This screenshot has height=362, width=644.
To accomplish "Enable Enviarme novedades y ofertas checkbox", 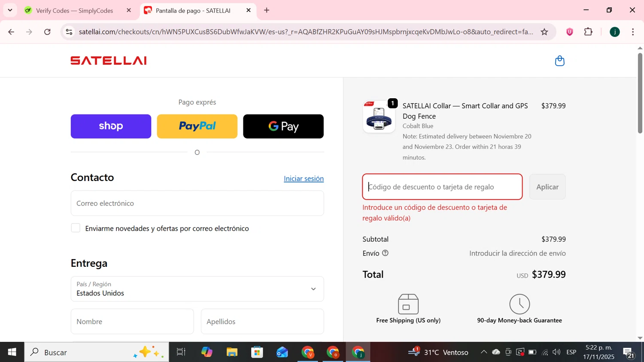I will (76, 228).
